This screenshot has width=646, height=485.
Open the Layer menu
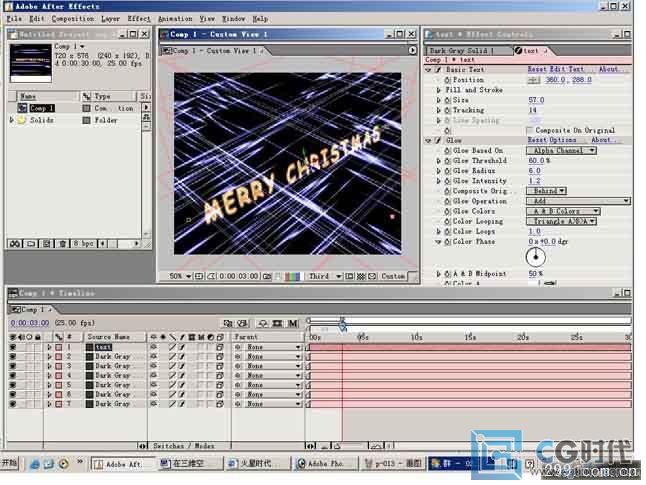coord(110,19)
